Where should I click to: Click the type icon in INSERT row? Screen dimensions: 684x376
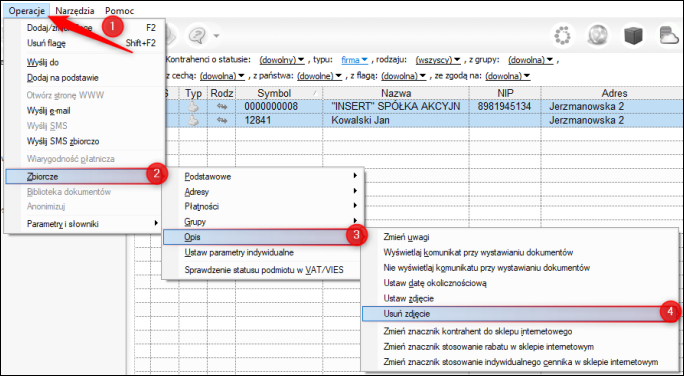pos(193,106)
